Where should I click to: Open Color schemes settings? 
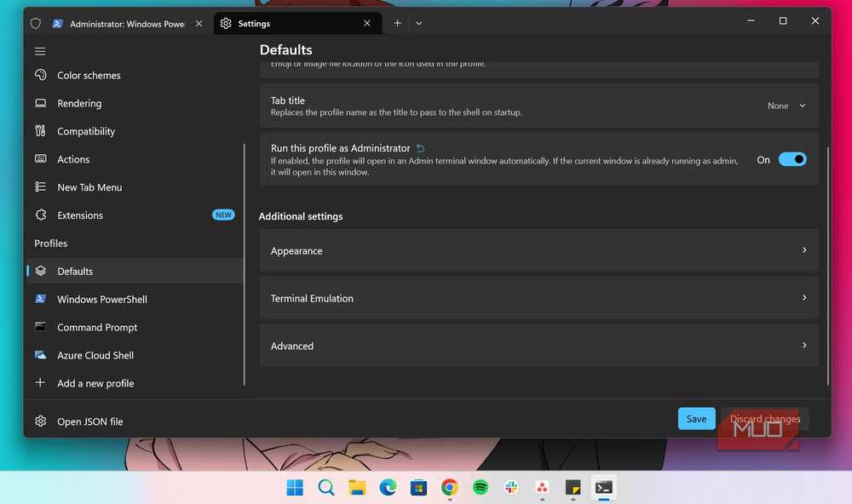pyautogui.click(x=135, y=76)
